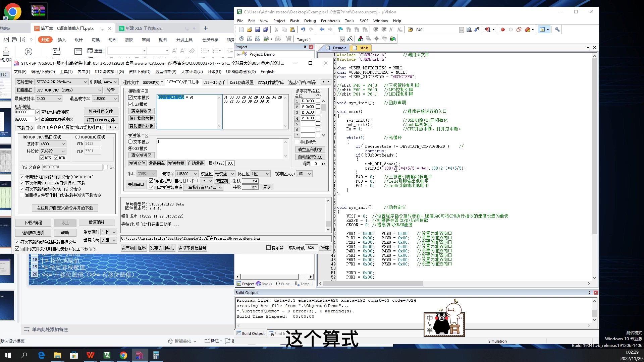
Task: Build target icon in µVision
Action: (x=250, y=39)
